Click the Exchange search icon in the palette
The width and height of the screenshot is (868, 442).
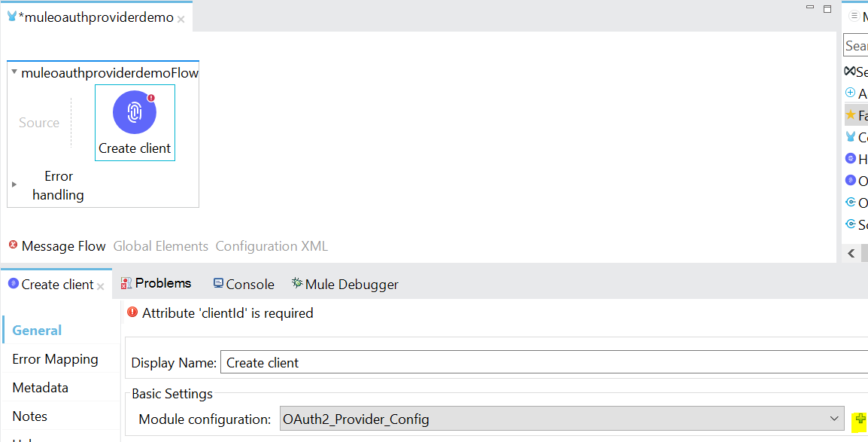pos(850,72)
